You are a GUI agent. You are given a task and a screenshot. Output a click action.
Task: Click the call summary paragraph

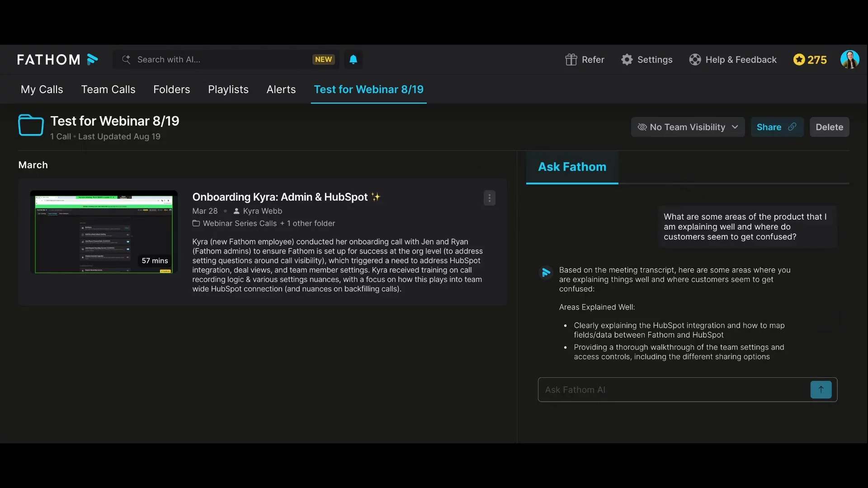(x=337, y=265)
